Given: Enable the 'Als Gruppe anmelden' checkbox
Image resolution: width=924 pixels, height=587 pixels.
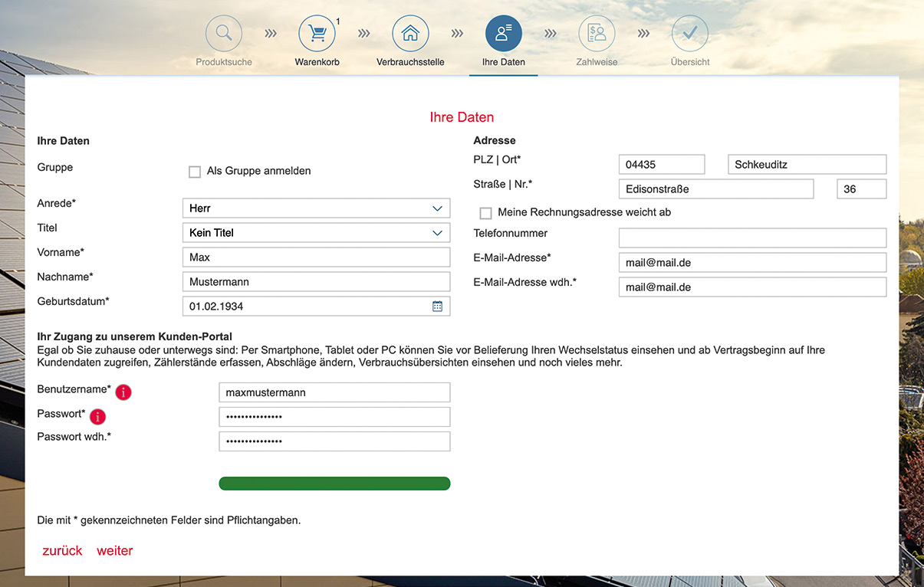Looking at the screenshot, I should tap(195, 172).
